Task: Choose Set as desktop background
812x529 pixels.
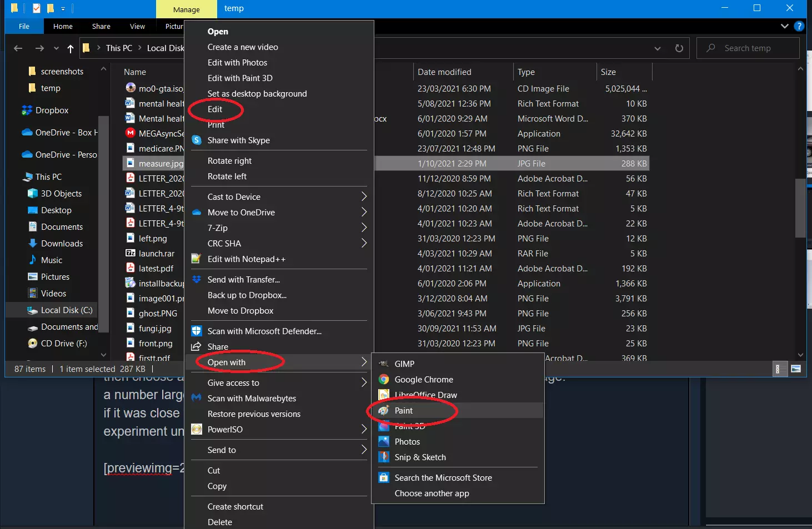Action: click(x=257, y=94)
